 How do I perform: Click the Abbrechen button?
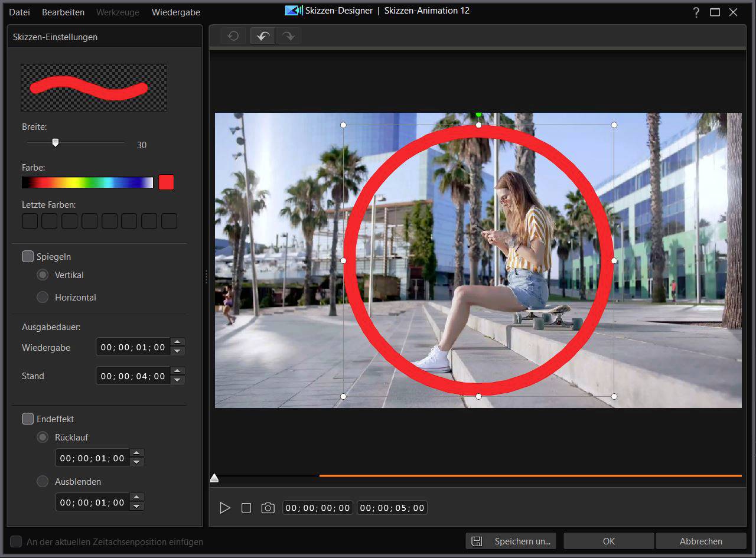pos(700,541)
